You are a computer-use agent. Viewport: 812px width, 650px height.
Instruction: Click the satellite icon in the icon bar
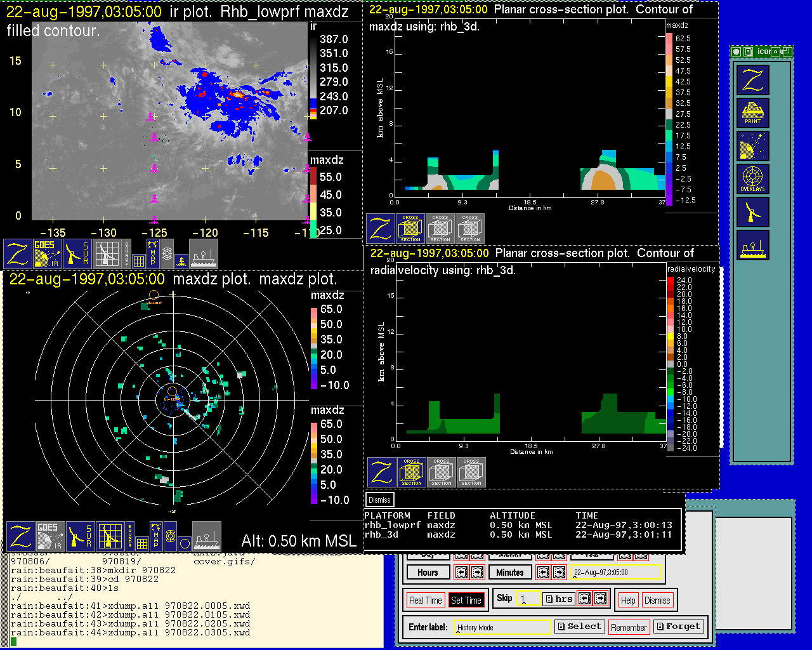click(752, 146)
